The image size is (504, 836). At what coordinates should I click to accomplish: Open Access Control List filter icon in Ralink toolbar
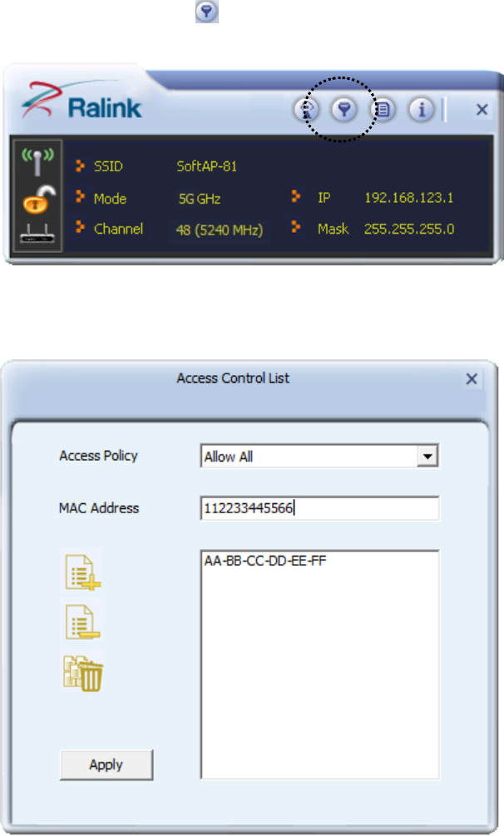tap(344, 109)
